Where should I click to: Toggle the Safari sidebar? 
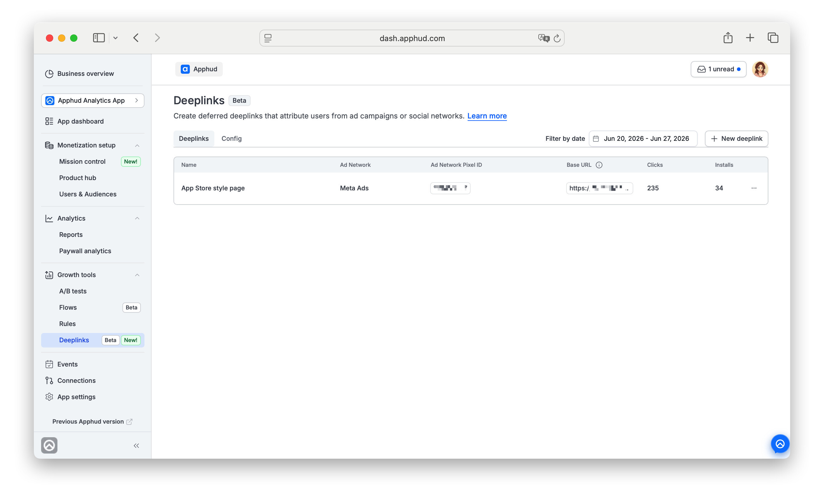point(99,38)
